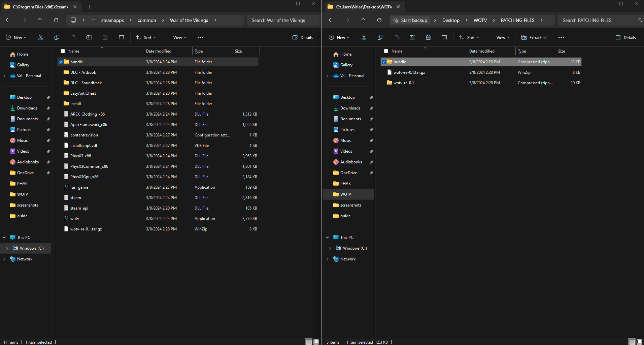The image size is (644, 345).
Task: Expand chevron after War of the Vikings breadcrumb
Action: click(x=215, y=20)
